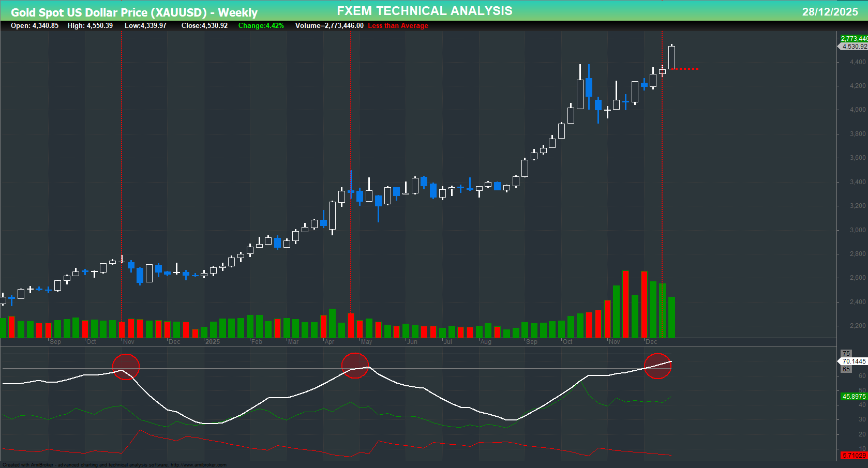Select the 2025 label on the time axis
The height and width of the screenshot is (468, 868).
pos(213,342)
